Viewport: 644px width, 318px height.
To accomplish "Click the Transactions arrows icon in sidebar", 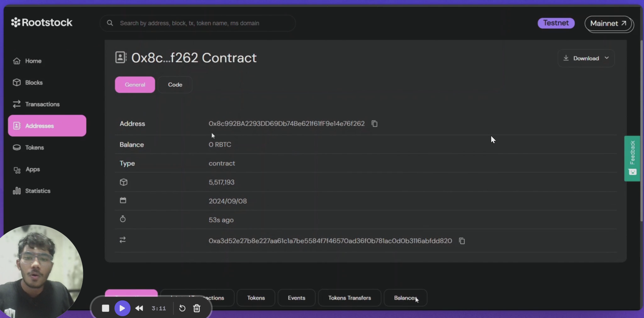I will (17, 104).
